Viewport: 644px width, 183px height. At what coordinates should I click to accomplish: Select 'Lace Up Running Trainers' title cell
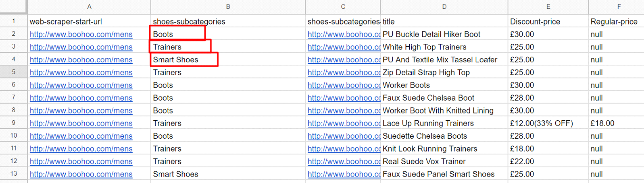(x=428, y=123)
